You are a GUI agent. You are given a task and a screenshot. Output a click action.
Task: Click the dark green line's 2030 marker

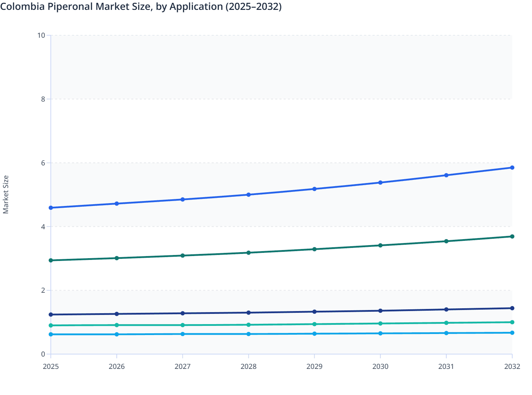pos(380,245)
